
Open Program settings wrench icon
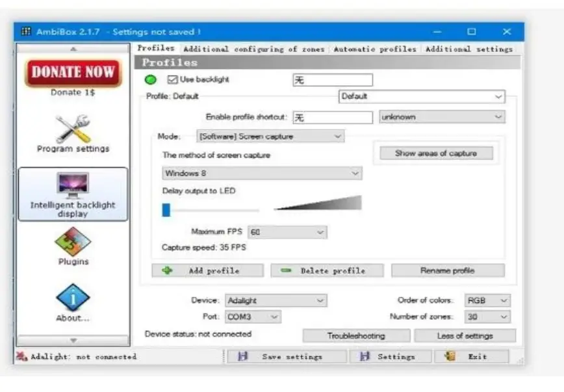73,129
